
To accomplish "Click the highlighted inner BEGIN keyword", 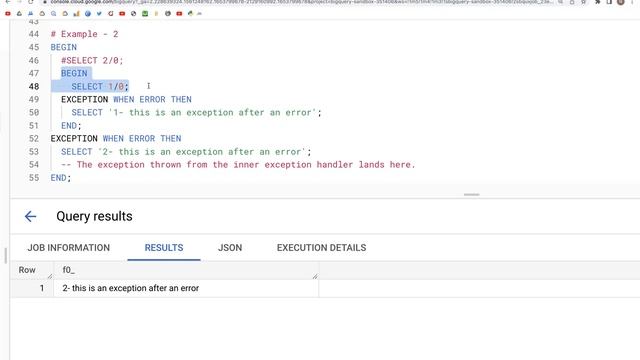I will pyautogui.click(x=74, y=73).
